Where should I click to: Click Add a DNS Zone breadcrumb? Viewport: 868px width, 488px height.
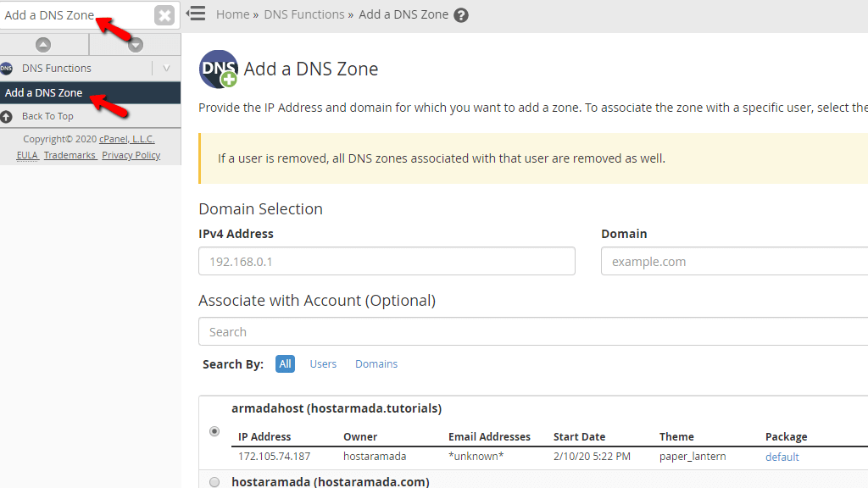coord(403,15)
